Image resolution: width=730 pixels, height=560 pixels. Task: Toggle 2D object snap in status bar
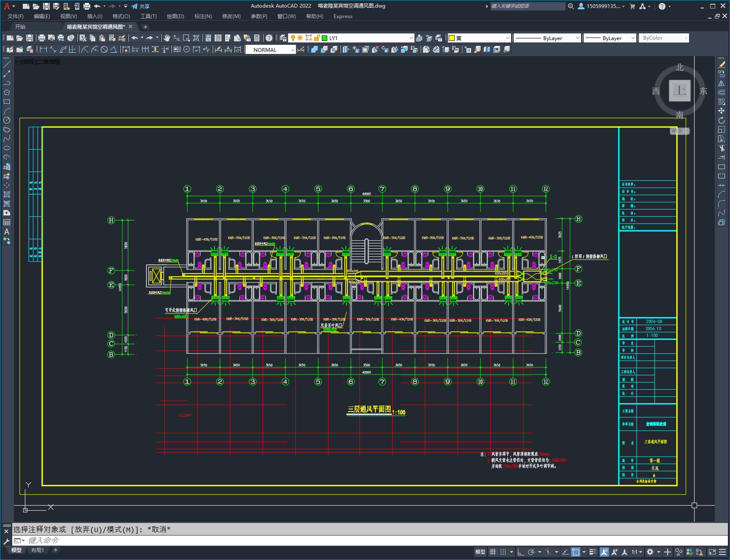576,552
